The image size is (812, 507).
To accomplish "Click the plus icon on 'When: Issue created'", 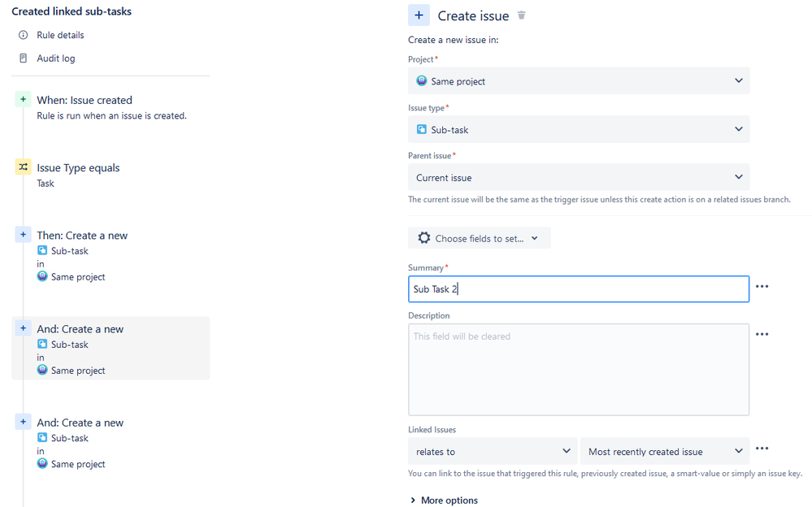I will click(x=24, y=99).
